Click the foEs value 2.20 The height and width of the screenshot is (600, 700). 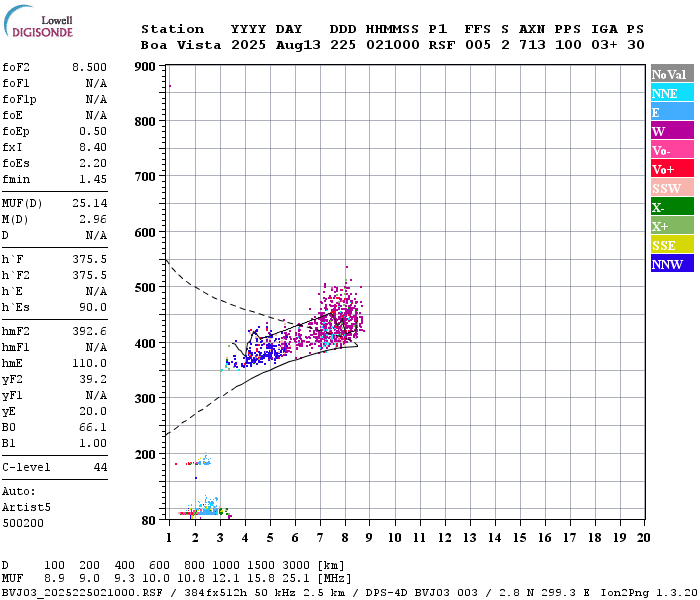coord(93,163)
